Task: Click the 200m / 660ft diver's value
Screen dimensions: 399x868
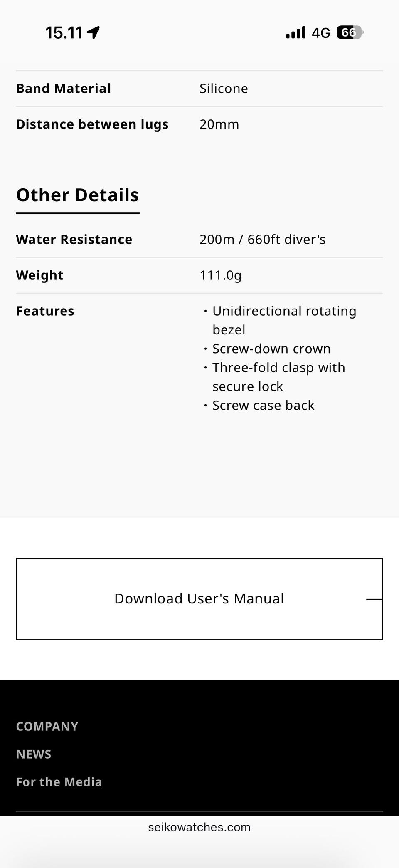Action: 262,240
